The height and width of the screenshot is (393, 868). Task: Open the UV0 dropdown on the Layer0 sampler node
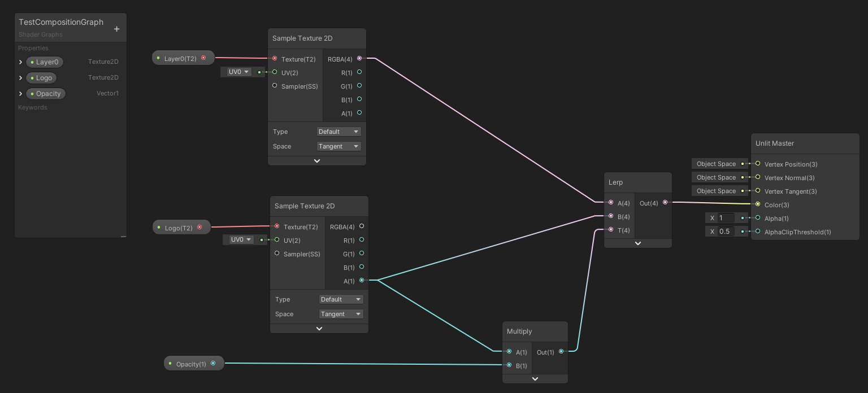238,72
